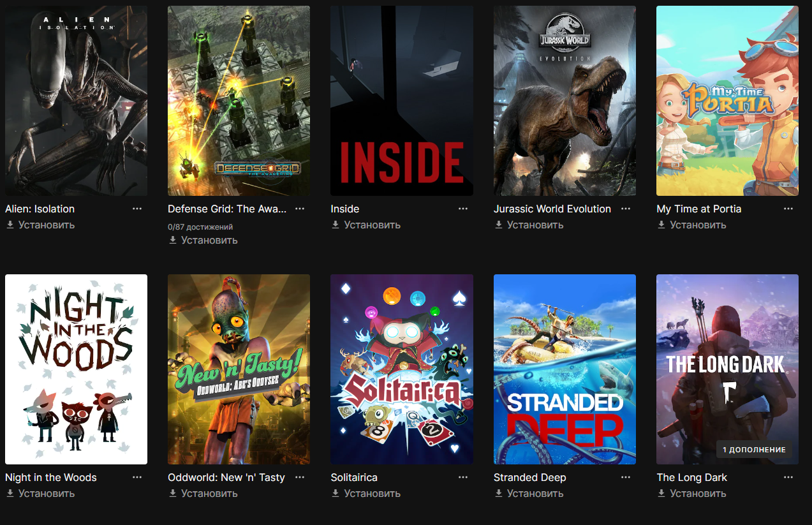
Task: Open options menu for Night in the Woods
Action: pyautogui.click(x=137, y=477)
